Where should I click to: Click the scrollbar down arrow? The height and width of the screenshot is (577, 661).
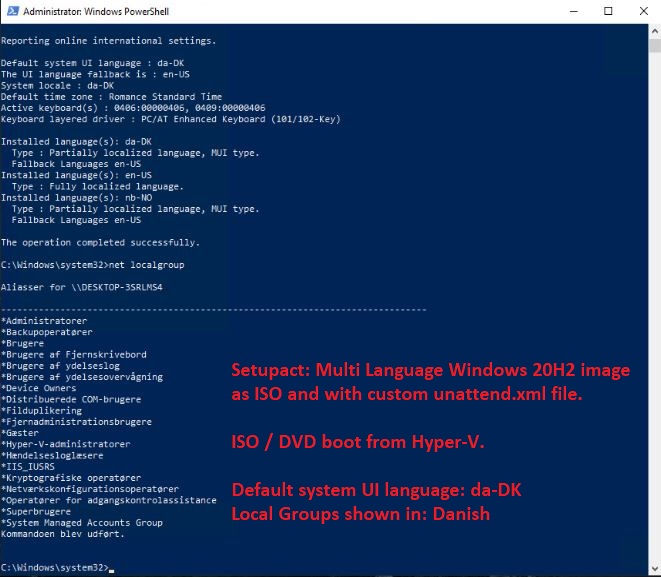coord(655,568)
